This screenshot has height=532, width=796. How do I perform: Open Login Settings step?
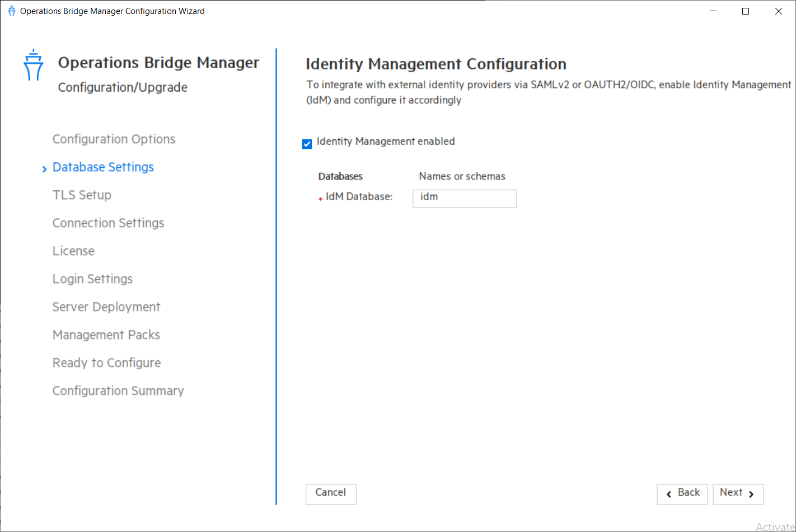pyautogui.click(x=92, y=279)
